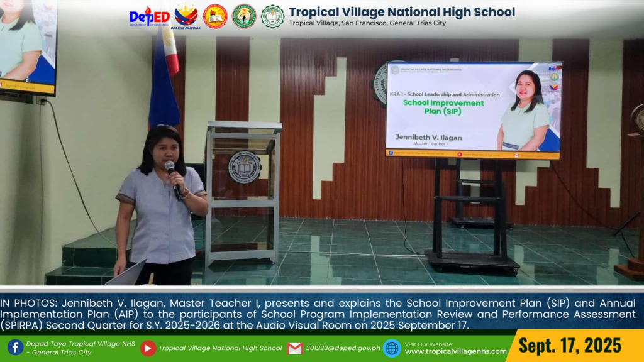Click the green school seal beside the title

272,16
